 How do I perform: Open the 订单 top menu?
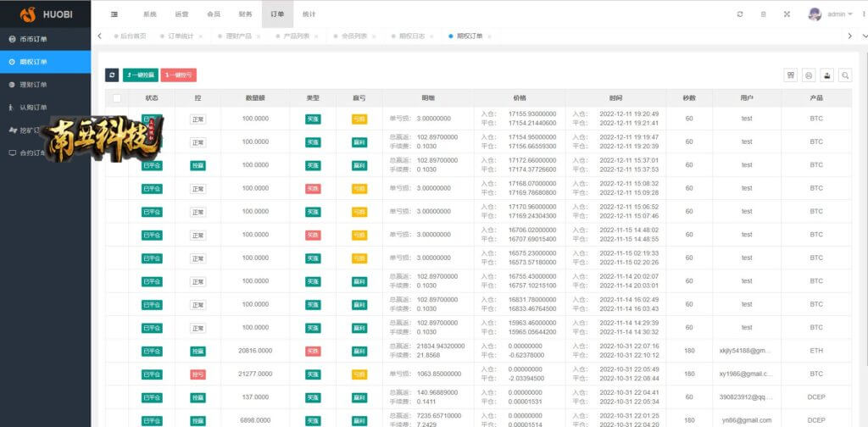pos(277,14)
